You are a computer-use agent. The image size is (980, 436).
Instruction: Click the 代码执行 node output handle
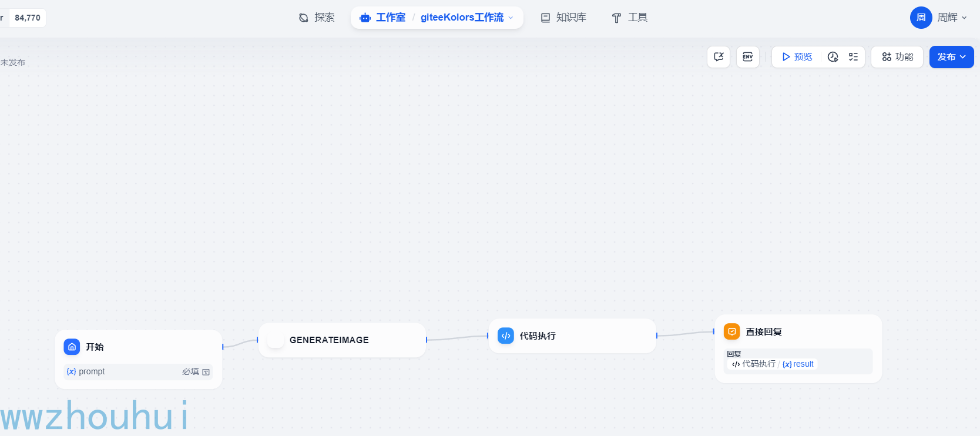coord(657,336)
